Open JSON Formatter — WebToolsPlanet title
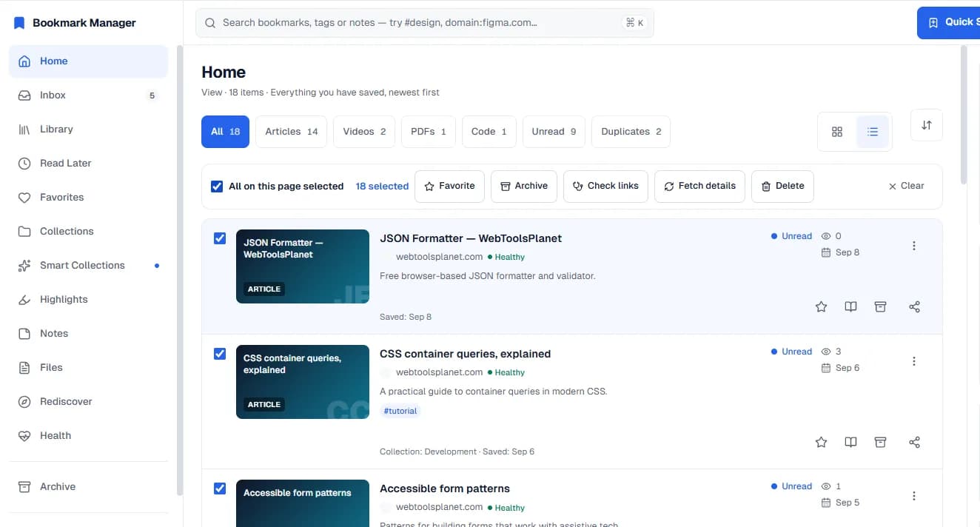The height and width of the screenshot is (527, 980). [x=471, y=238]
